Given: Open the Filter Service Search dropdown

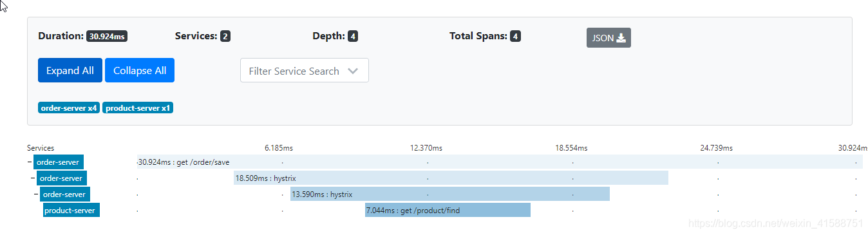Looking at the screenshot, I should [x=305, y=71].
